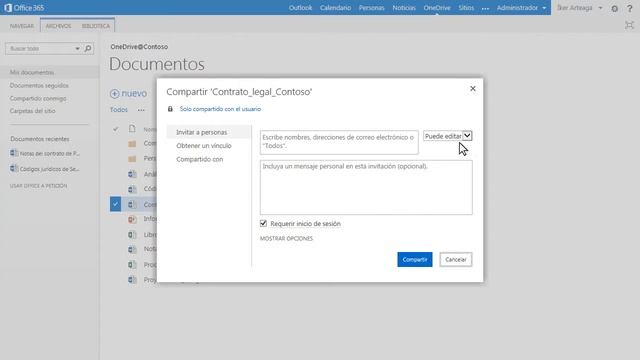Click the second folder icon in document list
Screen dimensions: 640x360
(x=132, y=159)
